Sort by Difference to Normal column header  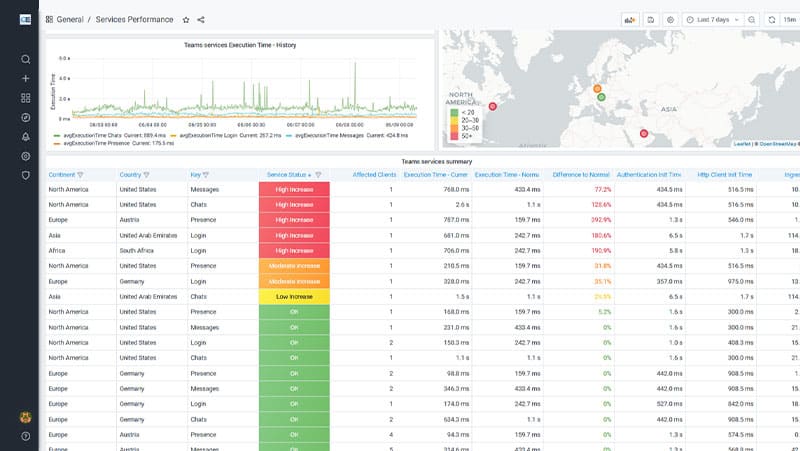coord(581,175)
